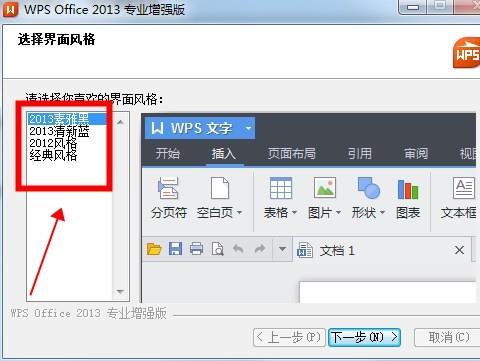The image size is (480, 361).
Task: Switch to the 插入 tab in preview
Action: [224, 153]
